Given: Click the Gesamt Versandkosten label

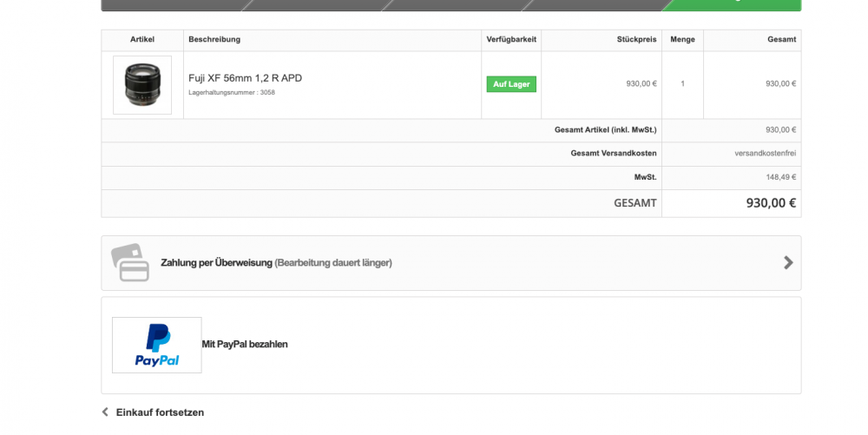Looking at the screenshot, I should [x=614, y=154].
